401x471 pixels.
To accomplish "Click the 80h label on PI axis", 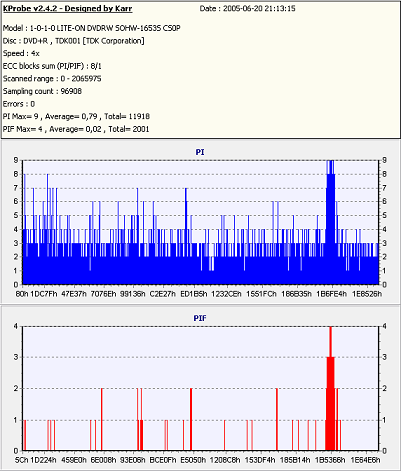I will 22,294.
